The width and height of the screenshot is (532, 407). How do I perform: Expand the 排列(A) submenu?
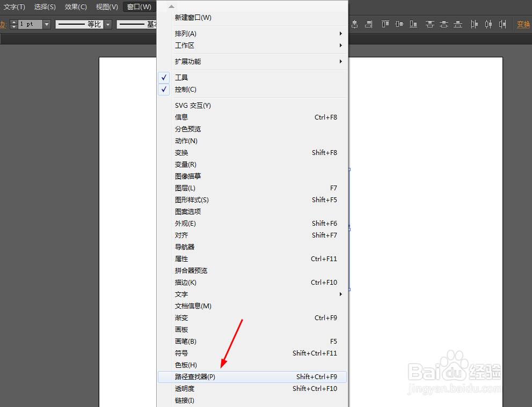(x=225, y=33)
